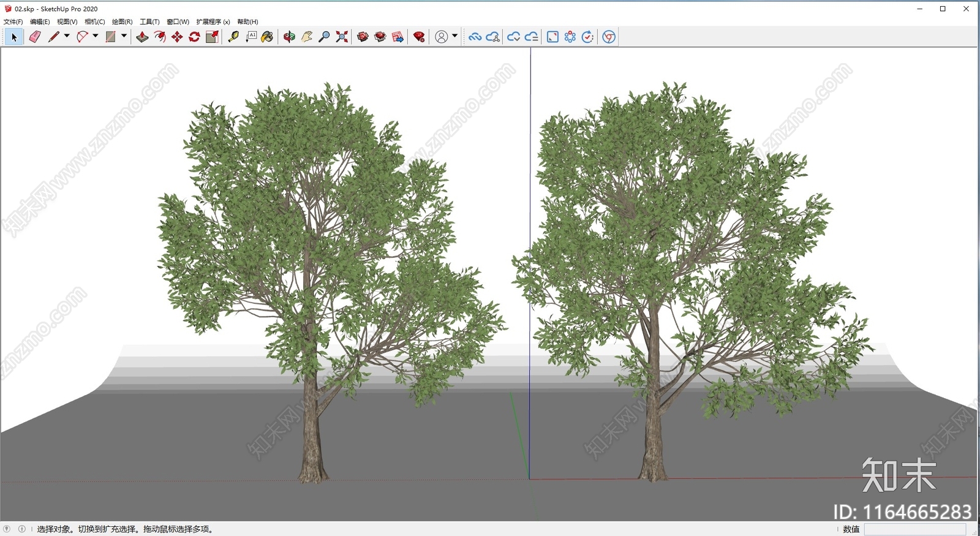Viewport: 980px width, 536px height.
Task: Open the Line tool dropdown arrow
Action: pyautogui.click(x=67, y=36)
